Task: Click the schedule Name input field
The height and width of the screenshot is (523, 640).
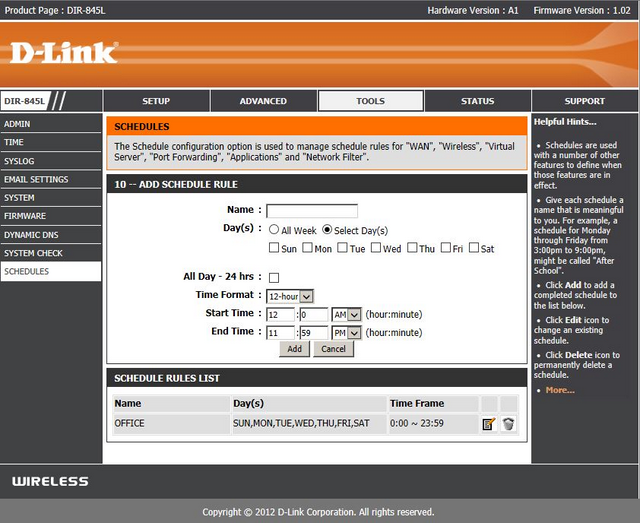Action: click(312, 211)
